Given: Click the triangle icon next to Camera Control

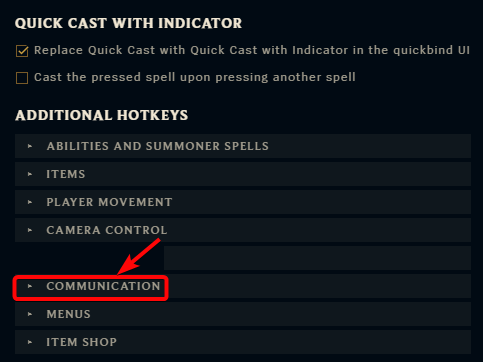Looking at the screenshot, I should tap(30, 230).
